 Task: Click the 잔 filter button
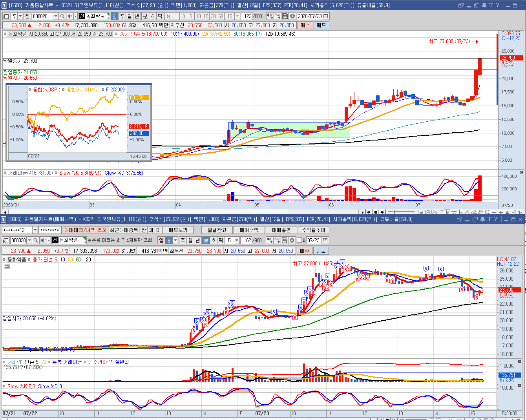144,230
